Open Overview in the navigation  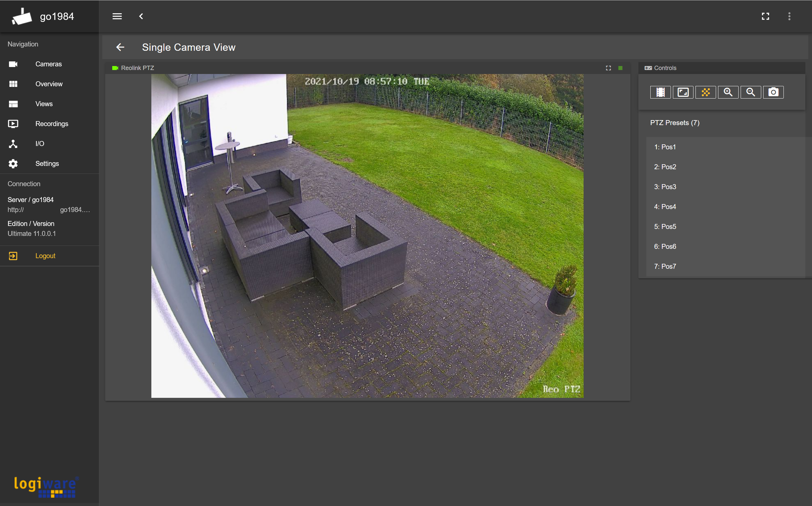tap(49, 84)
